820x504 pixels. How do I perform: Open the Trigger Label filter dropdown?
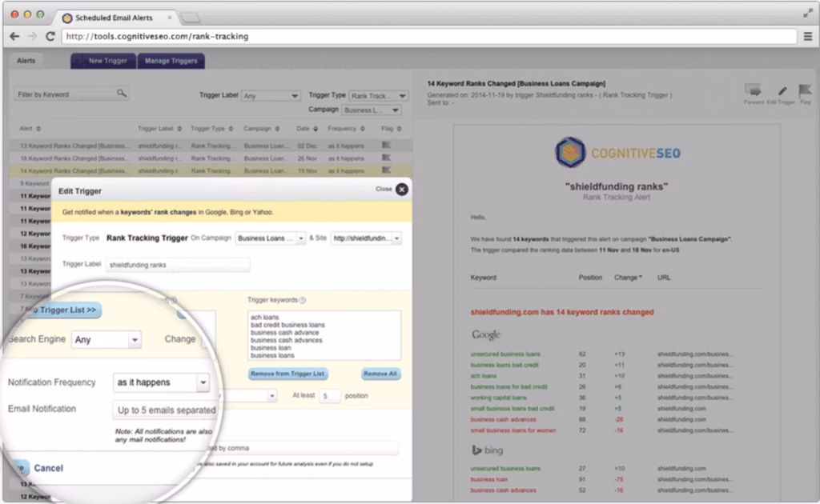(x=270, y=94)
